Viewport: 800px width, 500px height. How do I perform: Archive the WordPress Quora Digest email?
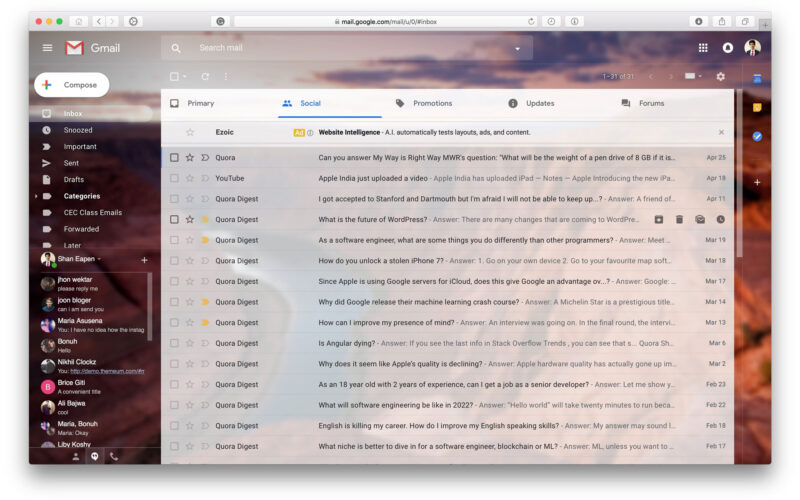pos(659,219)
